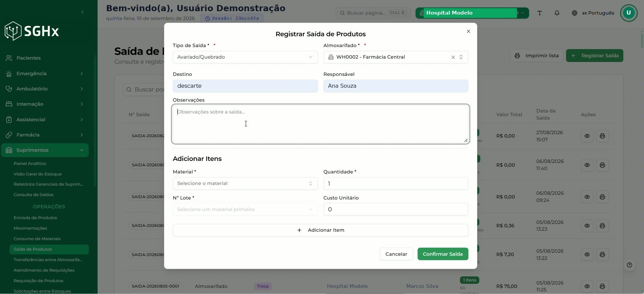The width and height of the screenshot is (644, 294).
Task: Print the 06/08/2026 11:40 saída row
Action: (x=602, y=165)
